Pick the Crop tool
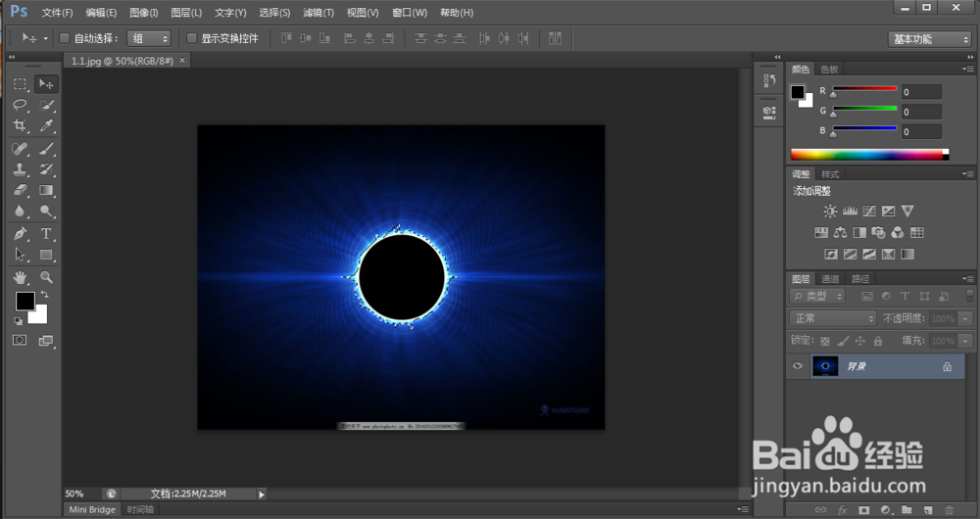This screenshot has height=519, width=980. pos(20,126)
